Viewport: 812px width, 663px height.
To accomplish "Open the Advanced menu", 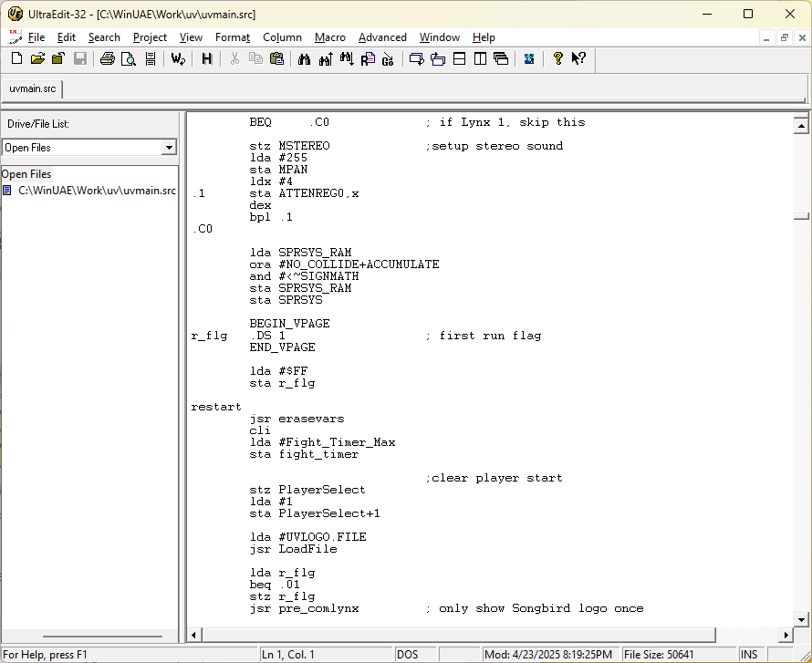I will (x=382, y=37).
